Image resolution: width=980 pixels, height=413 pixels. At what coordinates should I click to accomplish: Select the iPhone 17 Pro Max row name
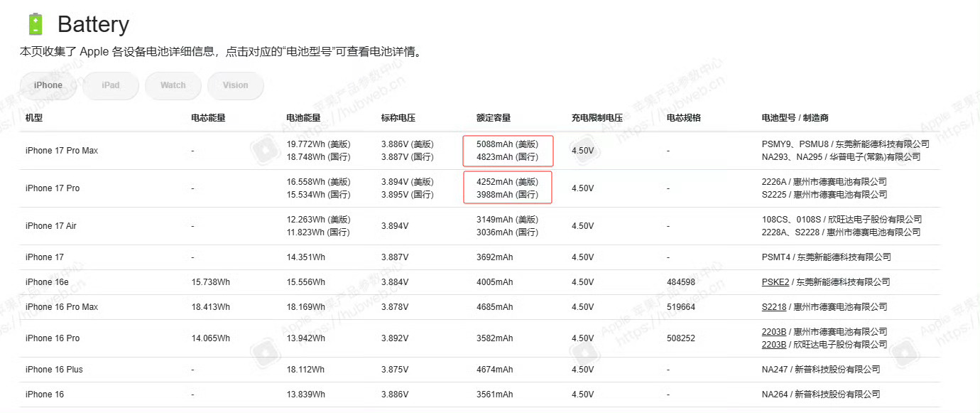(x=62, y=151)
